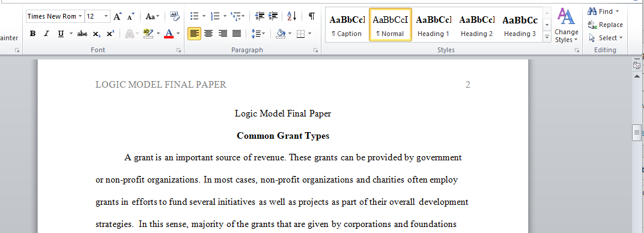Toggle Superscript formatting
This screenshot has height=233, width=644.
pos(110,34)
